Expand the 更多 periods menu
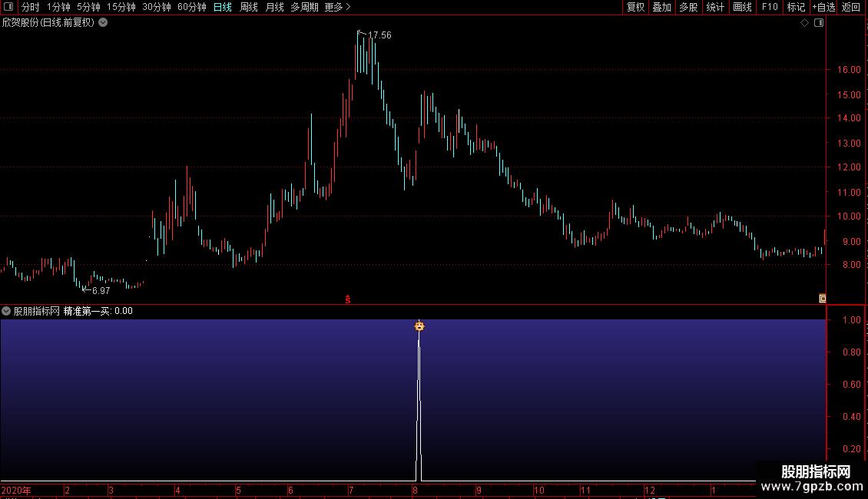 tap(337, 7)
